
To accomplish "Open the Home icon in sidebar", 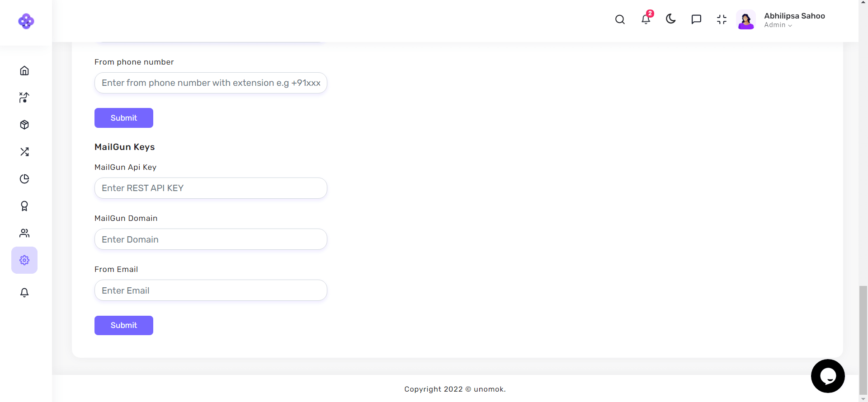I will point(24,70).
